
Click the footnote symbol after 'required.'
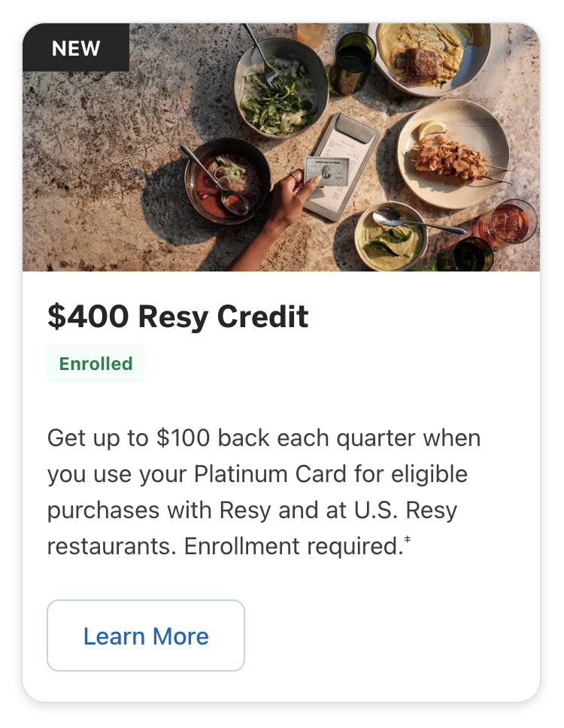pyautogui.click(x=407, y=540)
